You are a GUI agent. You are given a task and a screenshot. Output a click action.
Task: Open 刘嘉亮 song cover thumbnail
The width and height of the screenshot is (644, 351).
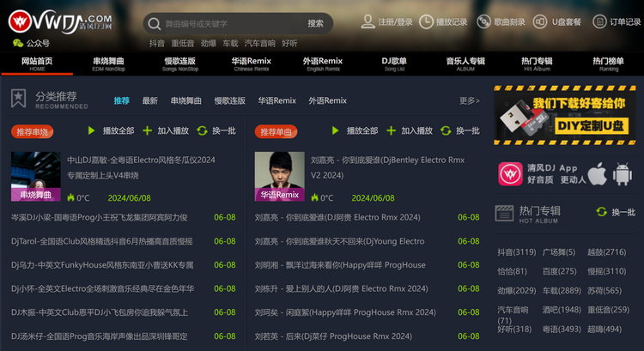[x=280, y=176]
